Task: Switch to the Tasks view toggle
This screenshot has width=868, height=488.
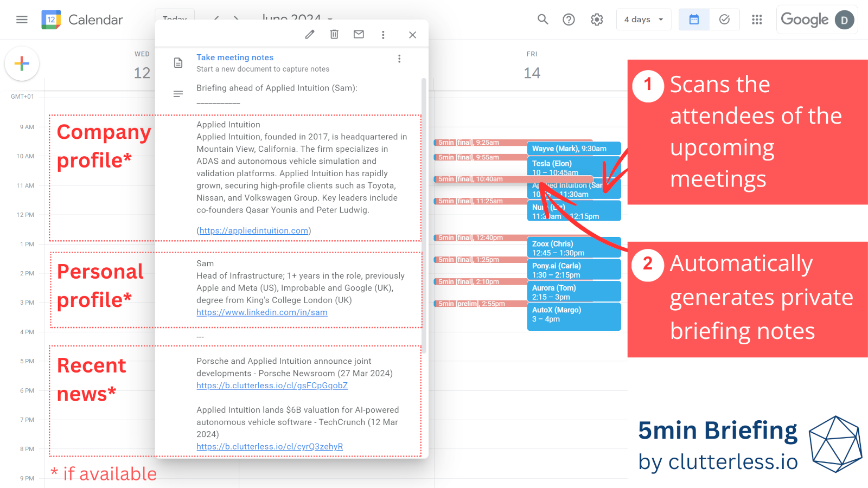Action: click(x=724, y=20)
